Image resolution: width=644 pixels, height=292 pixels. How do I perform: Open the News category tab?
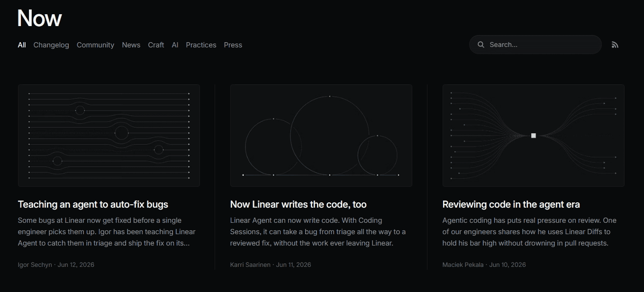[131, 45]
